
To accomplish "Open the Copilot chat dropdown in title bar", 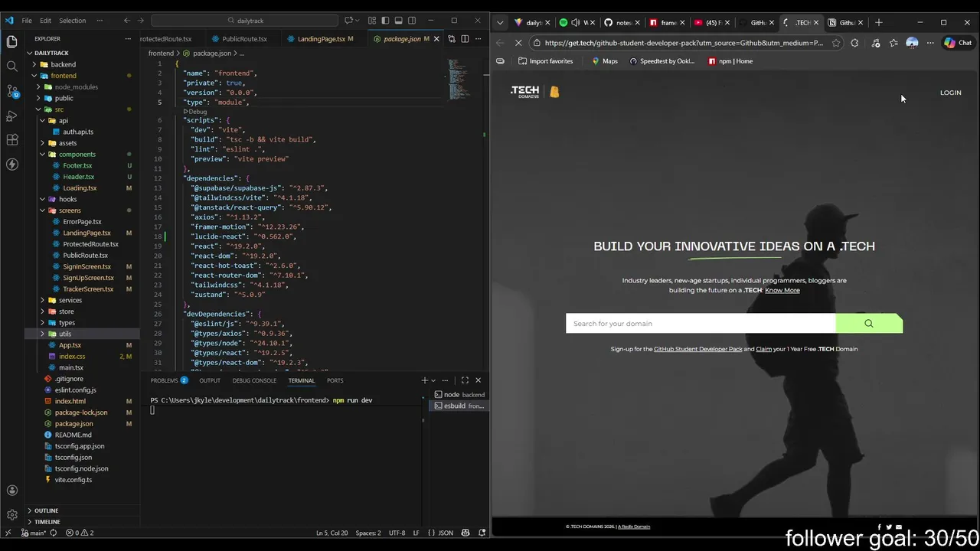I will click(358, 21).
